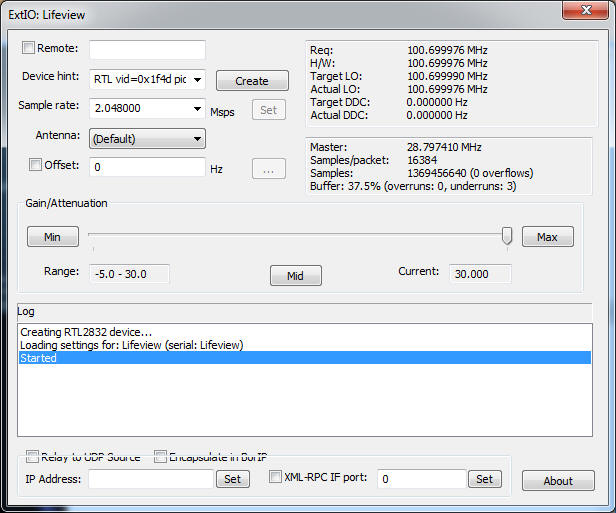This screenshot has width=616, height=513.
Task: Click the Mid gain button
Action: pos(295,276)
